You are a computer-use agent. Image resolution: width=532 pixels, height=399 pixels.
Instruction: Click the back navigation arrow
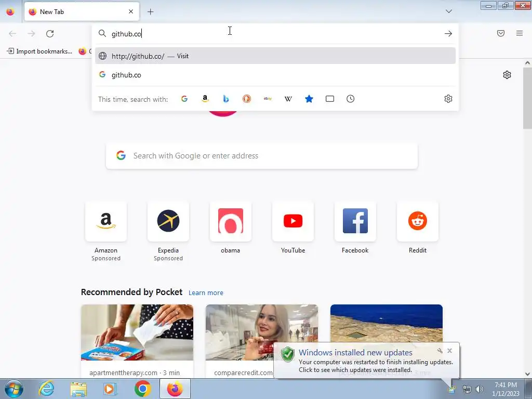12,34
